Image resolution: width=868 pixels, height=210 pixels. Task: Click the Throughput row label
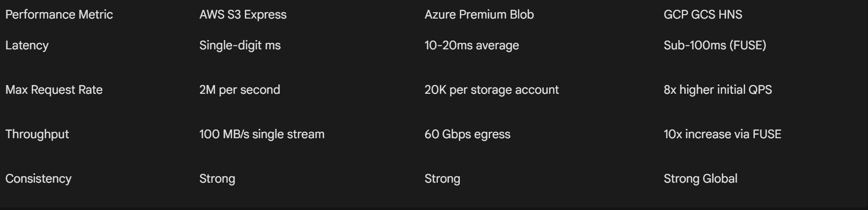coord(37,134)
